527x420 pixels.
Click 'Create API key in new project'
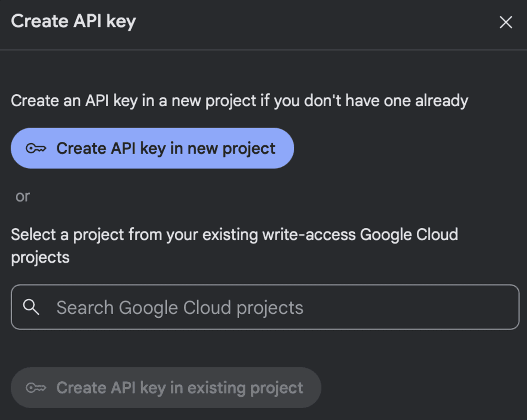click(x=152, y=148)
